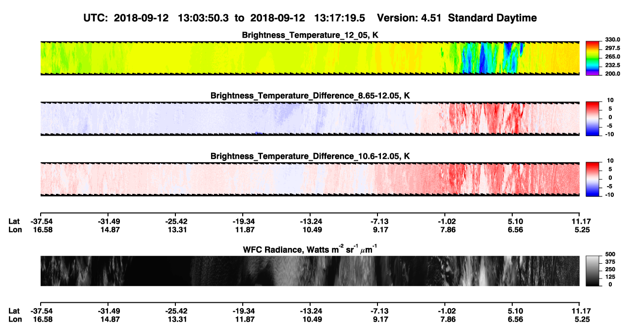Click the '250' WFC colorbar tick label

tap(609, 269)
